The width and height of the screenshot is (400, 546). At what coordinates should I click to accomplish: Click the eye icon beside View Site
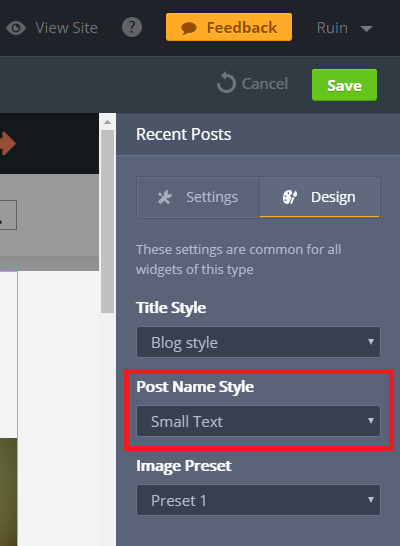coord(16,28)
